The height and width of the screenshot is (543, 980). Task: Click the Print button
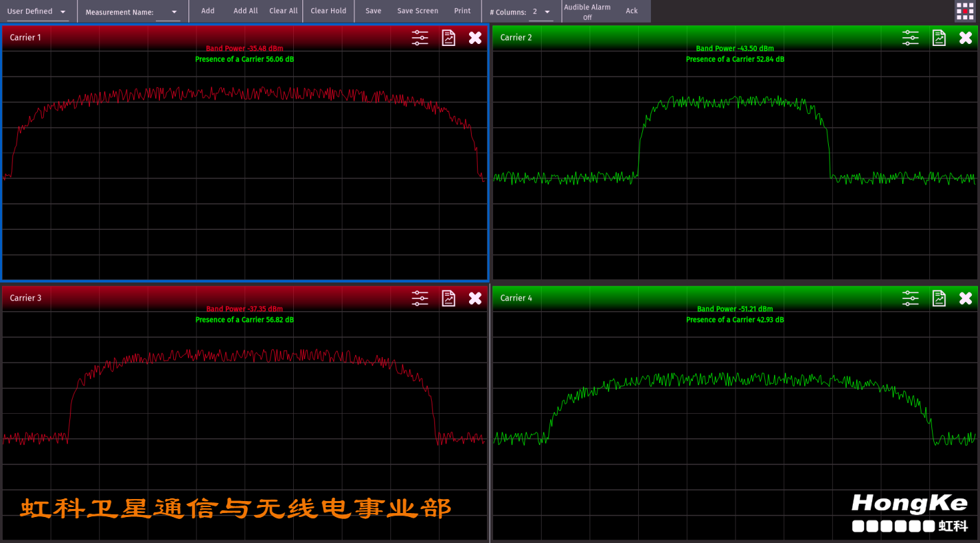(462, 11)
